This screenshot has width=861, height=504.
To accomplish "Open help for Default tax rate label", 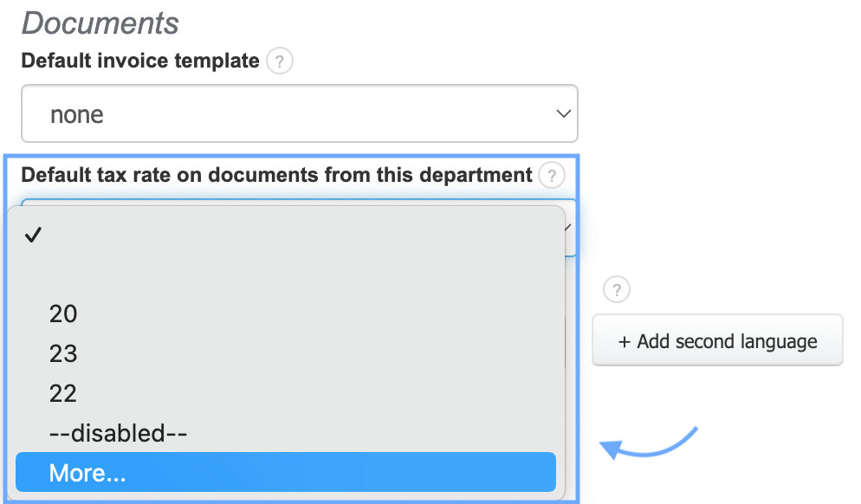I will pos(551,176).
